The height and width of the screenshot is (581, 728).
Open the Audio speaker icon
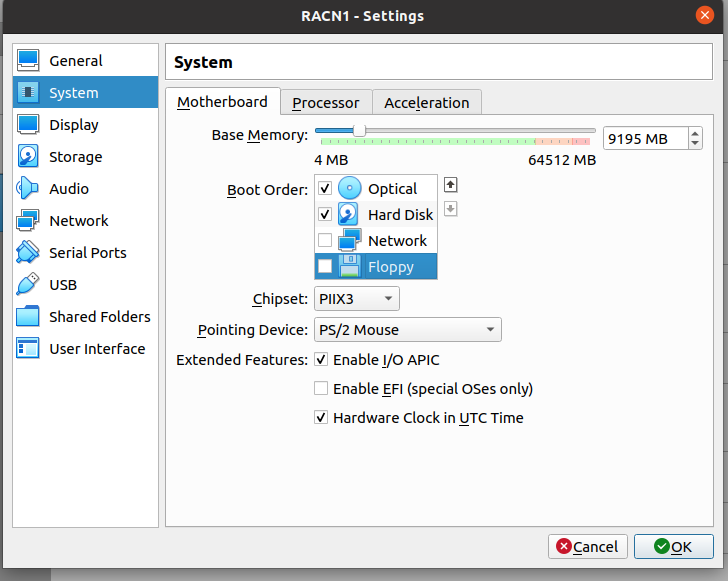(27, 189)
